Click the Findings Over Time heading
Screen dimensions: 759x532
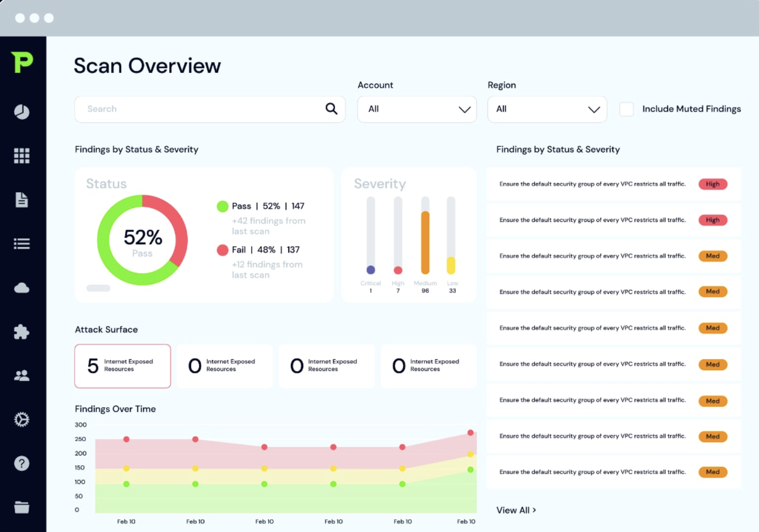pyautogui.click(x=115, y=409)
